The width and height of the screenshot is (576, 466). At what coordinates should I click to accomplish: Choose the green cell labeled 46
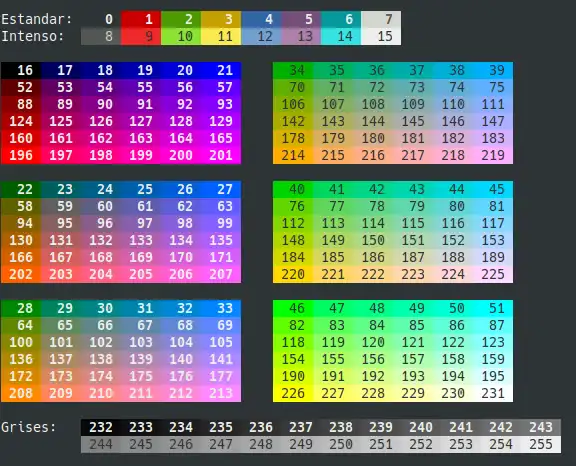pyautogui.click(x=293, y=308)
